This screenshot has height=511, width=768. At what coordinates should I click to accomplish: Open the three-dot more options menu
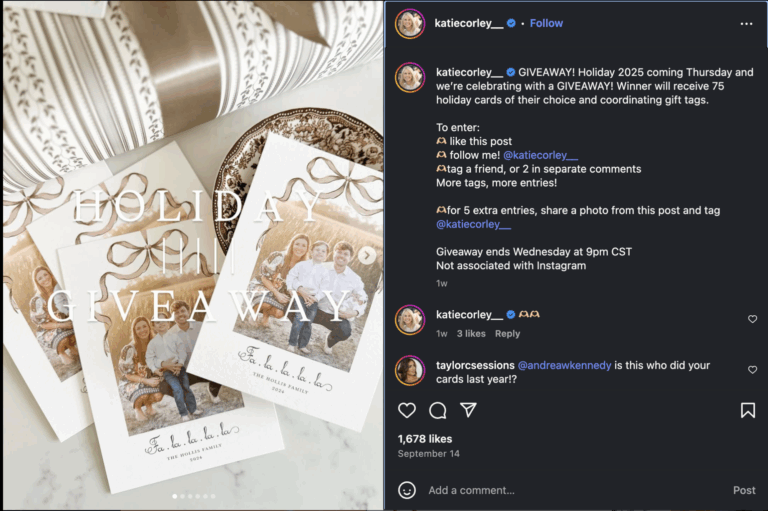[x=746, y=23]
